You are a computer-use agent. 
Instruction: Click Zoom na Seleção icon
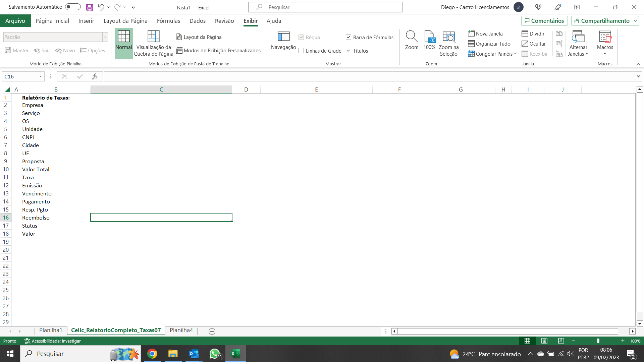pos(448,36)
